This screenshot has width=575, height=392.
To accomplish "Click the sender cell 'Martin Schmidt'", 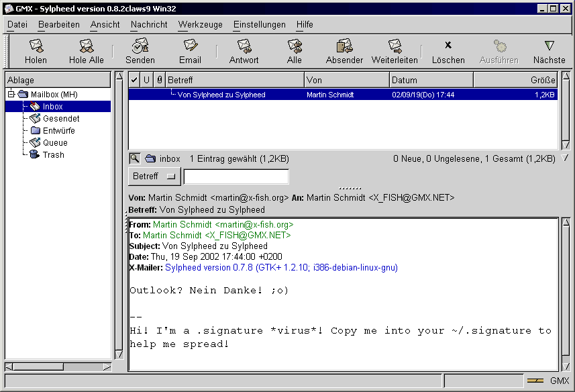I will [x=330, y=95].
